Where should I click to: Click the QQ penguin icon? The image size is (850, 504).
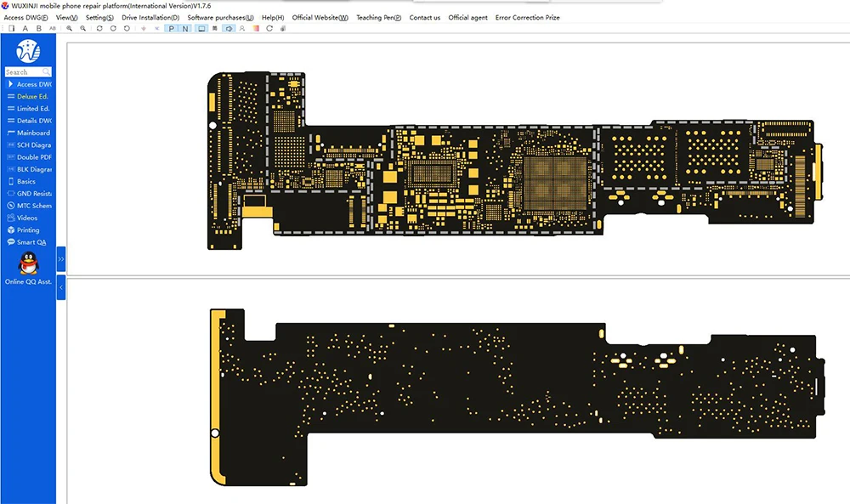click(28, 263)
